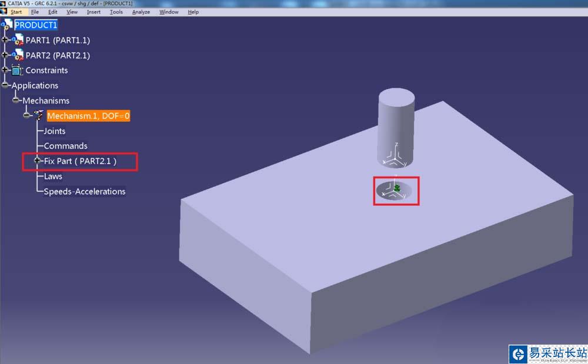
Task: Expand the Fix Part ( PART2.1 ) node
Action: pyautogui.click(x=36, y=161)
